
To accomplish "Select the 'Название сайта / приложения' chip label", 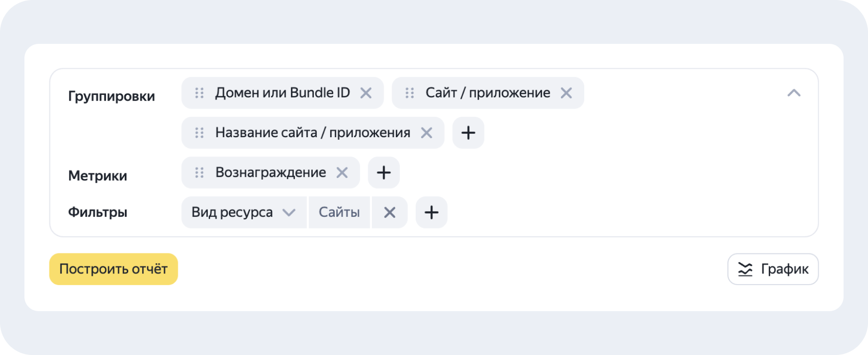I will (313, 133).
